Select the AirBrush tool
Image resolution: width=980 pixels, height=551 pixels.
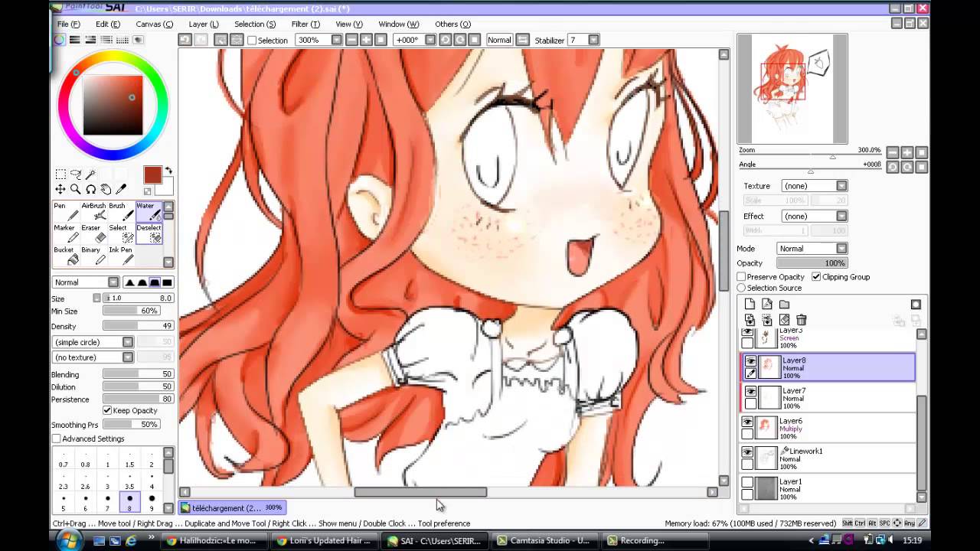pos(93,212)
